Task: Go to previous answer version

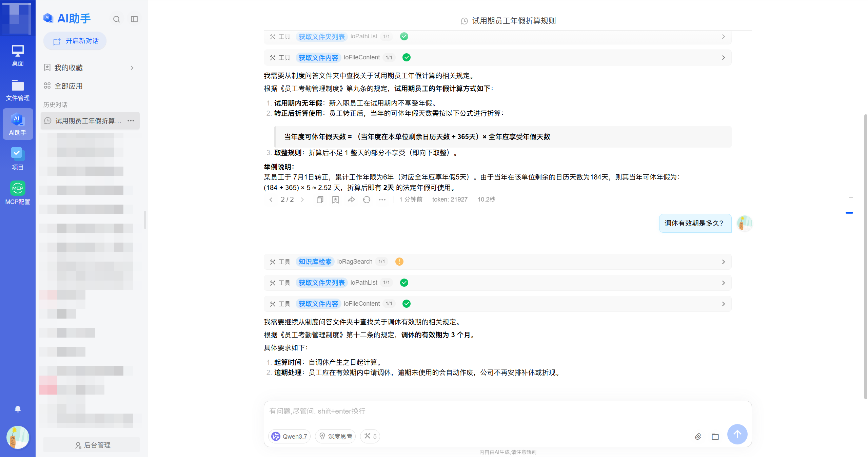Action: click(x=271, y=199)
